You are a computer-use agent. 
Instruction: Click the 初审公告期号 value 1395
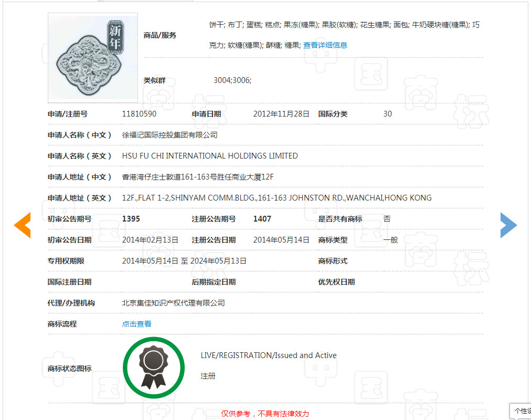click(x=131, y=218)
